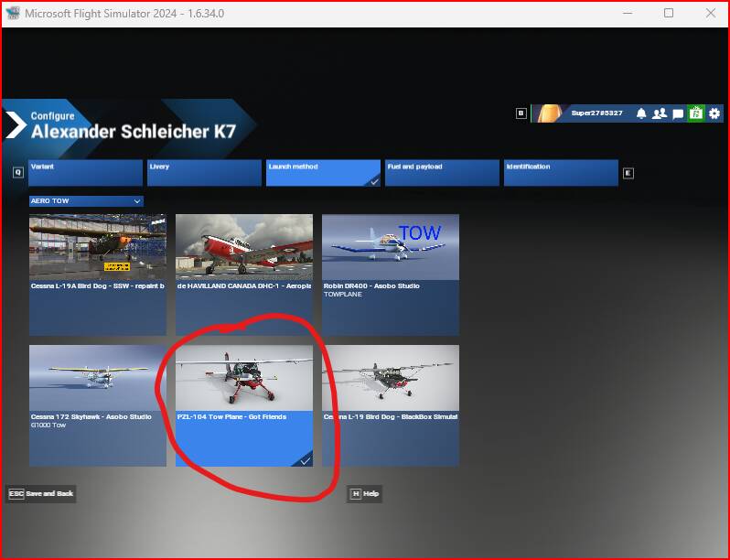Screen dimensions: 730x560
Task: Open the chat message icon
Action: point(678,113)
